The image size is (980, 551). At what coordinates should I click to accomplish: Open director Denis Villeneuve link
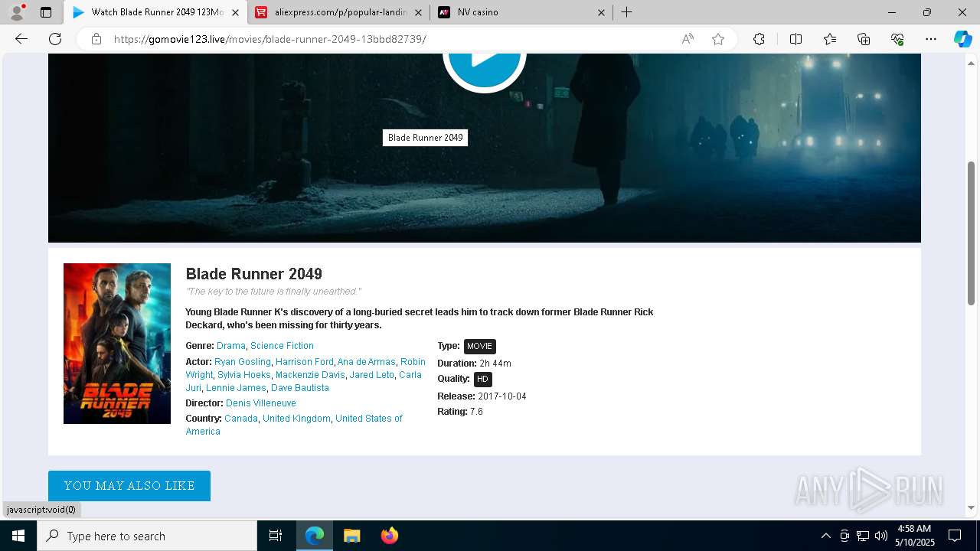(x=261, y=403)
